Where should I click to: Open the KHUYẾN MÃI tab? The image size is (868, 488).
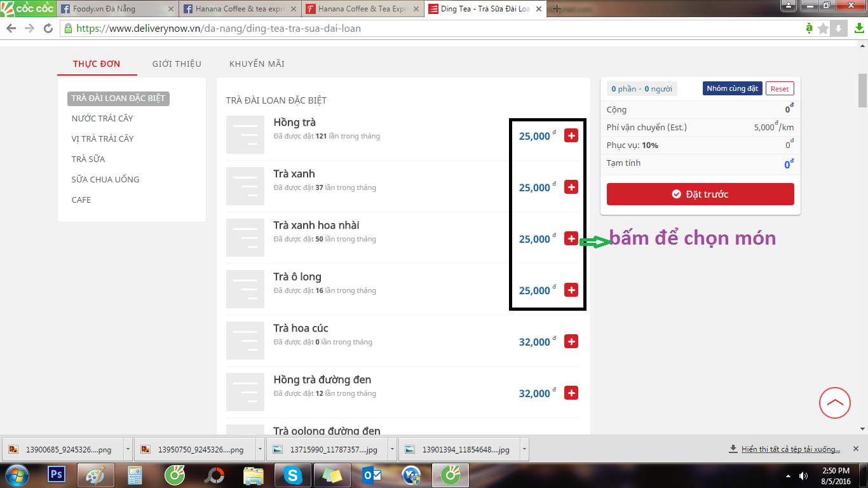[x=257, y=64]
